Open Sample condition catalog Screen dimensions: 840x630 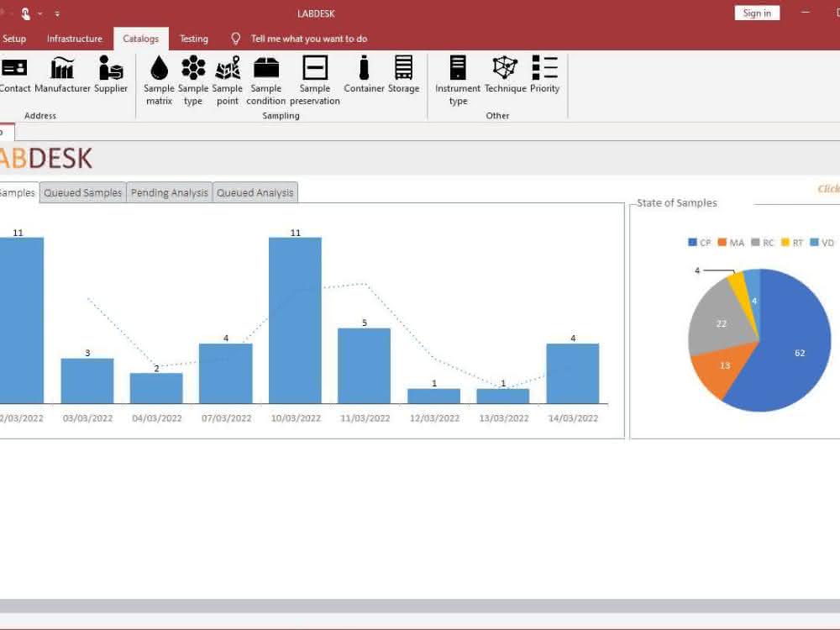pyautogui.click(x=265, y=81)
